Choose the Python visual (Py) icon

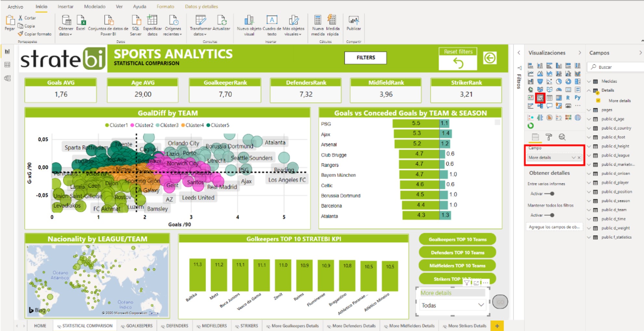point(577,98)
